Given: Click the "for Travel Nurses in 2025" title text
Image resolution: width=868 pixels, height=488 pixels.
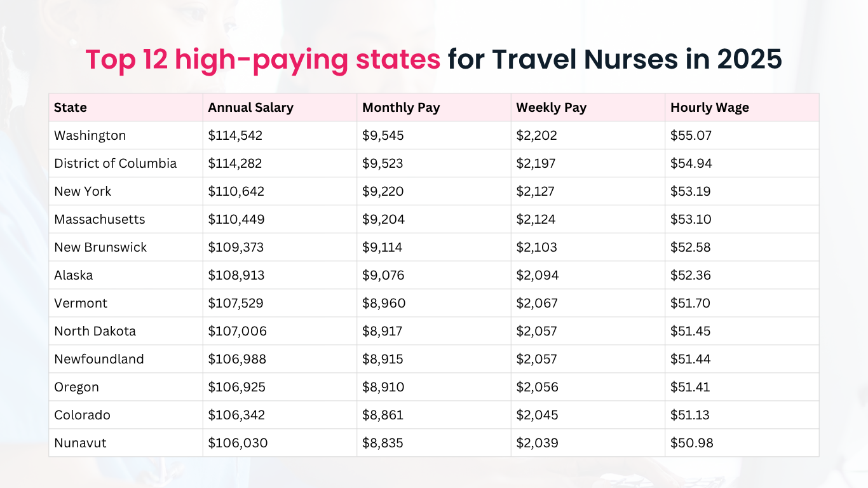Looking at the screenshot, I should (614, 60).
